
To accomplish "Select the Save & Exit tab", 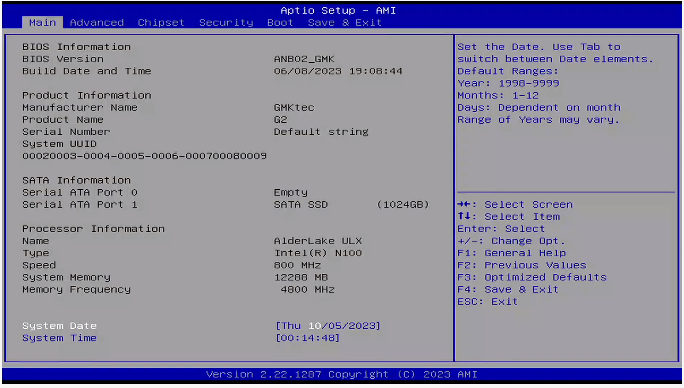I will point(345,23).
